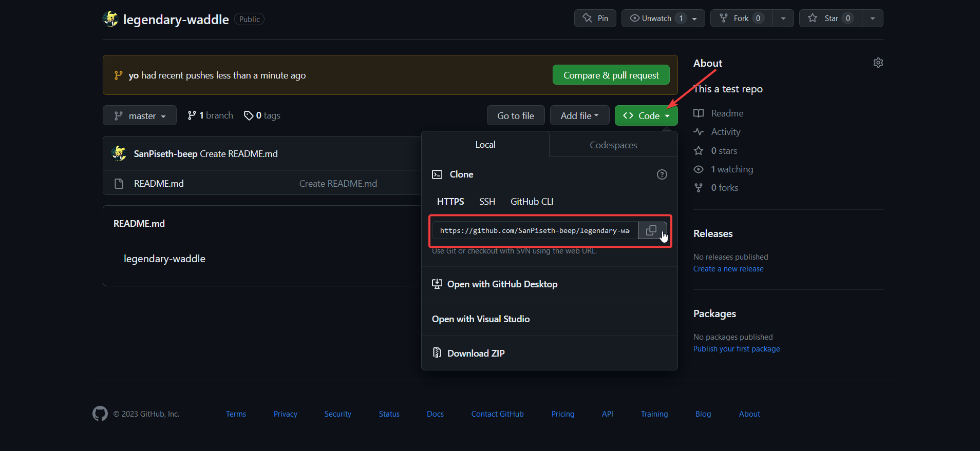Open the SanPiseth-beep author link
Image resolution: width=980 pixels, height=451 pixels.
[x=165, y=154]
